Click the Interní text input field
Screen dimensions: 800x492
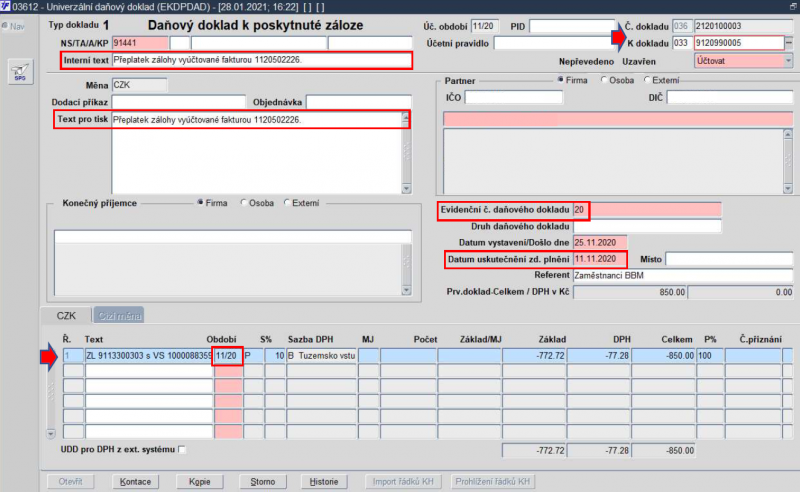262,60
